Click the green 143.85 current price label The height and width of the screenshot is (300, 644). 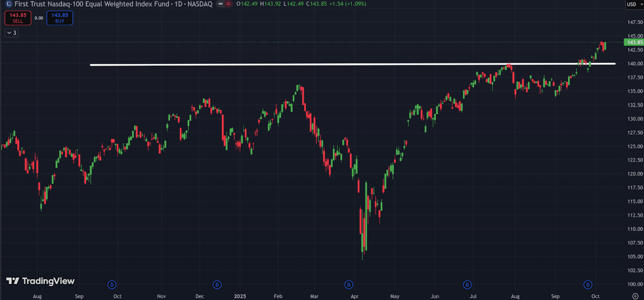634,42
